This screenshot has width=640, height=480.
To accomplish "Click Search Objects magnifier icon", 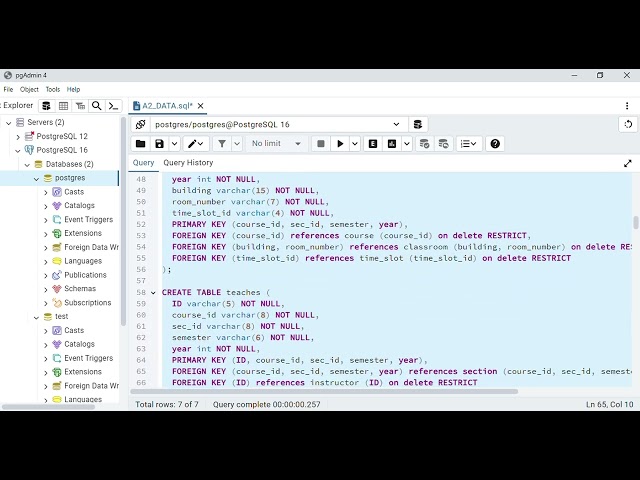I will coord(97,106).
